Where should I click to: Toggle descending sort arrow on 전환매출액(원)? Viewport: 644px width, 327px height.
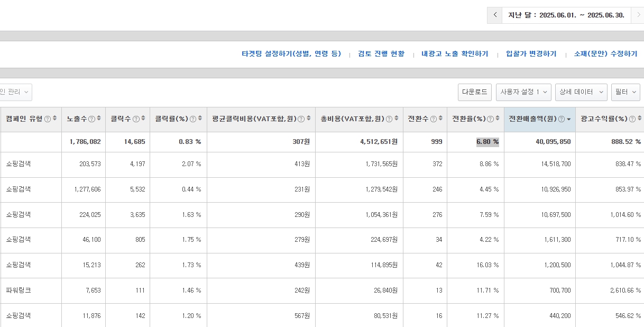(x=568, y=119)
